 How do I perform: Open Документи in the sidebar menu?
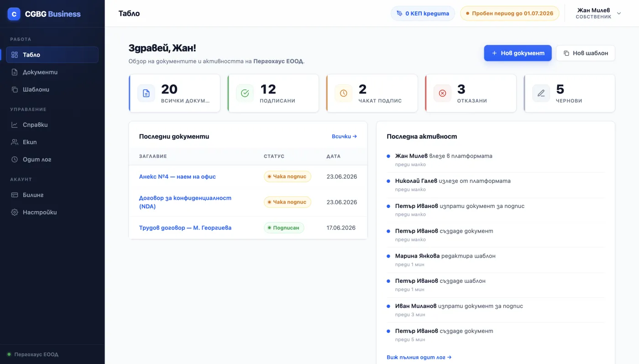pyautogui.click(x=52, y=72)
